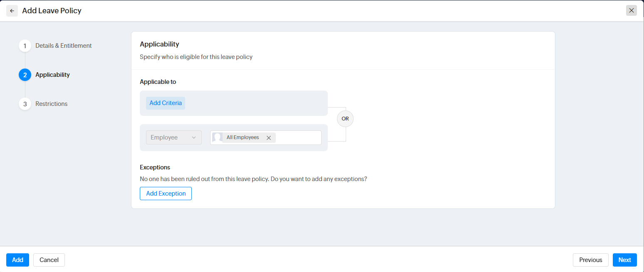Select the step 2 number circle
The image size is (644, 272).
tap(25, 75)
